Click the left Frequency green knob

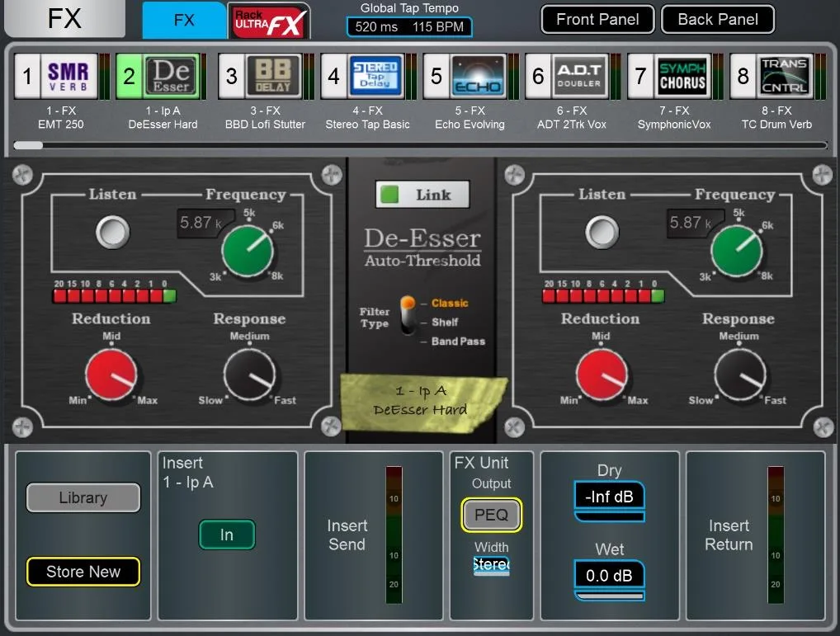[248, 251]
